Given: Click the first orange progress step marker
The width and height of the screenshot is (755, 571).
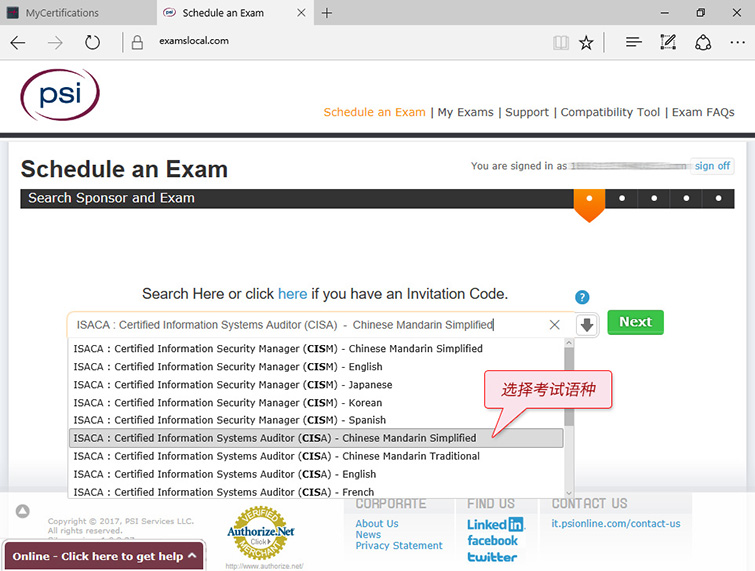Looking at the screenshot, I should (589, 205).
